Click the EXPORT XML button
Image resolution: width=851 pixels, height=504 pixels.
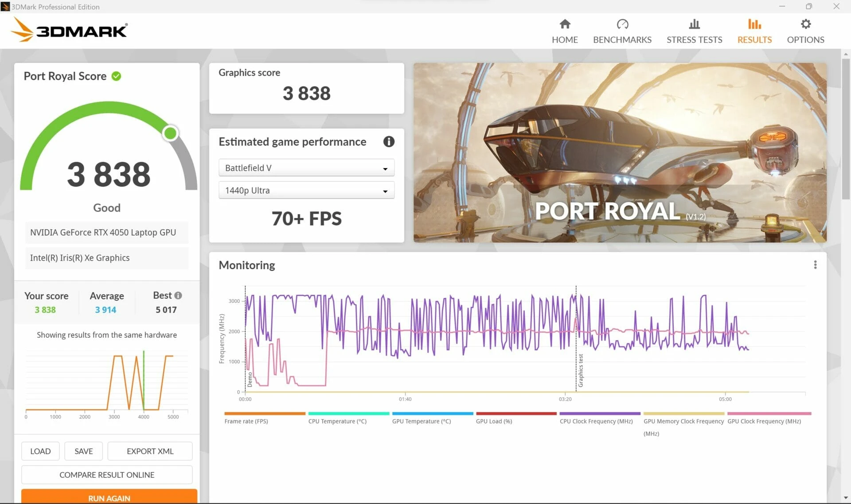click(x=150, y=451)
